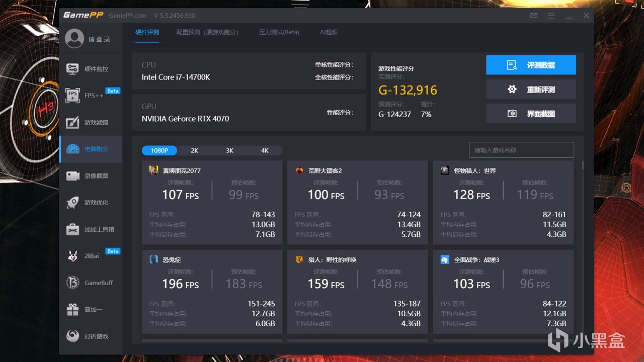The image size is (644, 362).
Task: Click the 重新评测 re-test button
Action: 531,89
